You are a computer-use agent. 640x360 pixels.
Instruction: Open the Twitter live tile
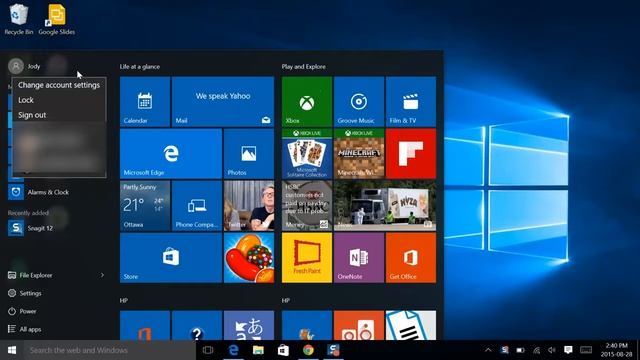tap(249, 206)
